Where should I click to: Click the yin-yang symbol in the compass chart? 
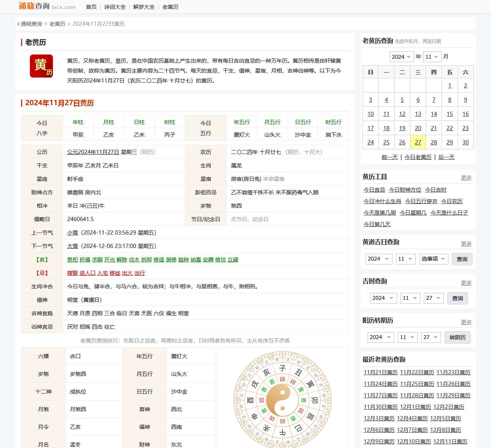point(282,400)
